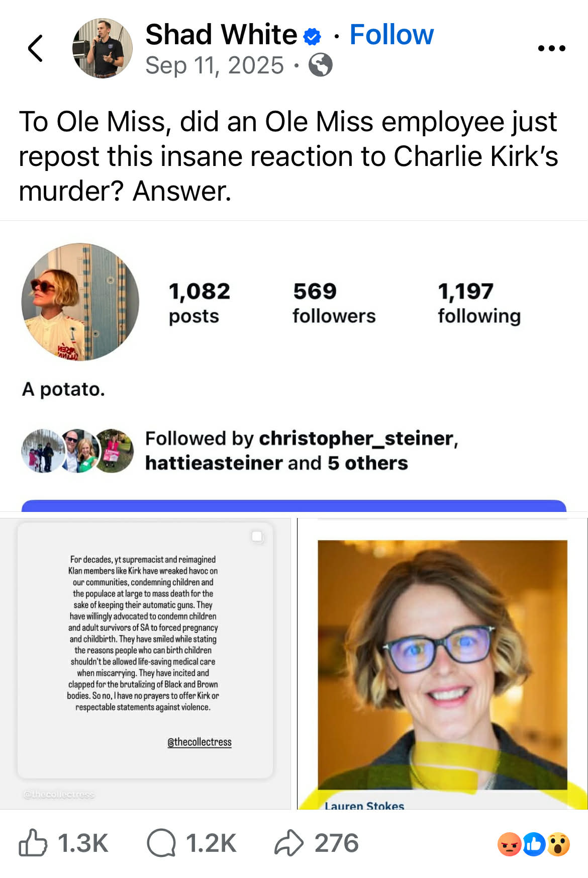This screenshot has width=588, height=878.
Task: Tap the back arrow icon
Action: [x=35, y=48]
